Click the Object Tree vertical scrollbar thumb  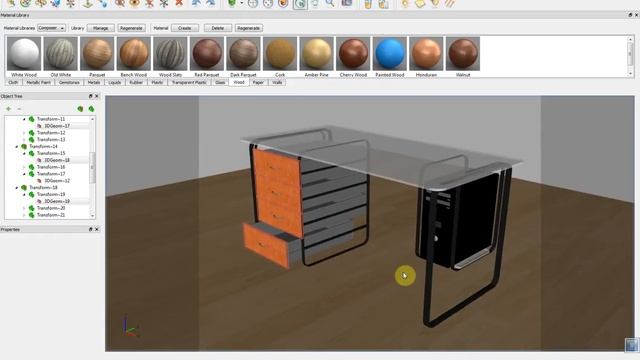pyautogui.click(x=92, y=167)
